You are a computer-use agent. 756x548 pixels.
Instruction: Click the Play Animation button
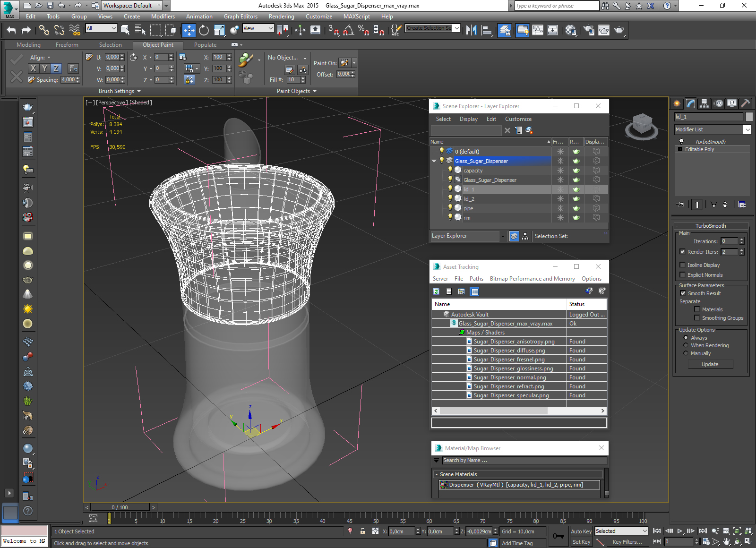(680, 531)
